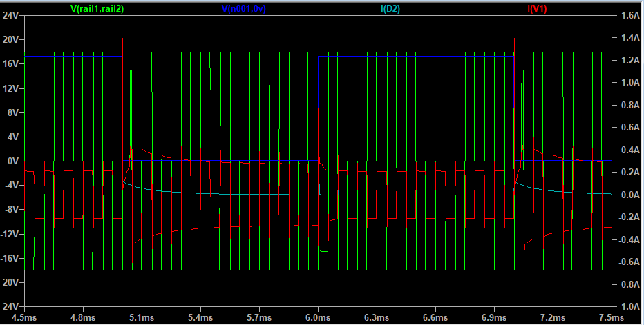The image size is (644, 325).
Task: Click the I(D2) trace label
Action: tap(390, 8)
